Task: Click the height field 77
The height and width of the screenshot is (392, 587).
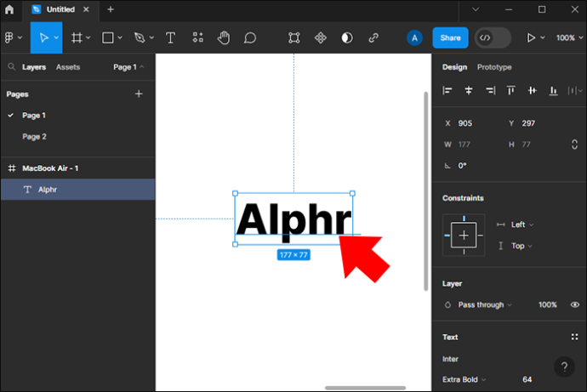Action: (535, 145)
